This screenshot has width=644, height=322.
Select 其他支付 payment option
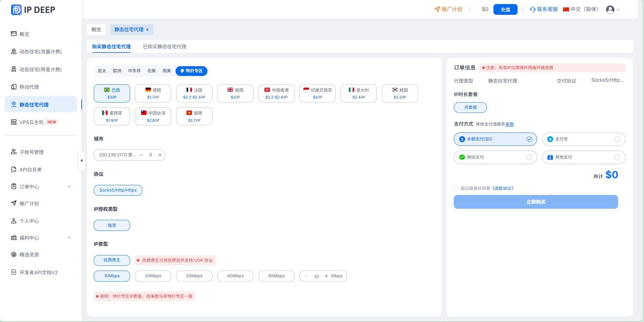583,157
